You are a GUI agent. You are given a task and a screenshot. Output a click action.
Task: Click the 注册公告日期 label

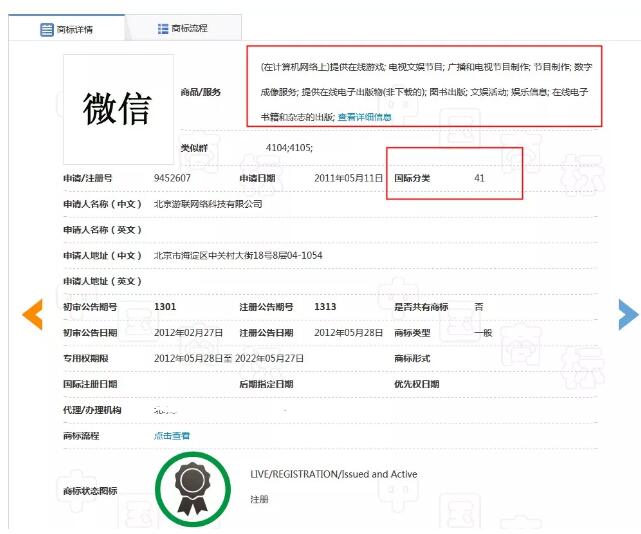pyautogui.click(x=266, y=333)
